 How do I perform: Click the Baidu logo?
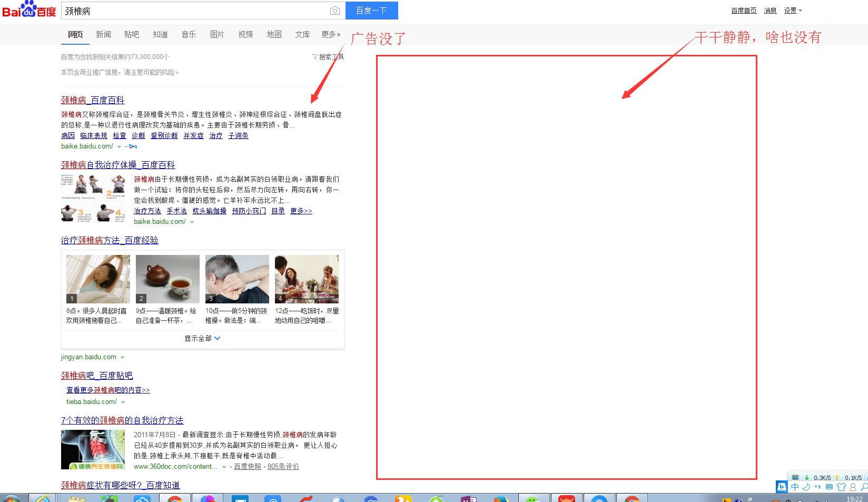coord(29,9)
